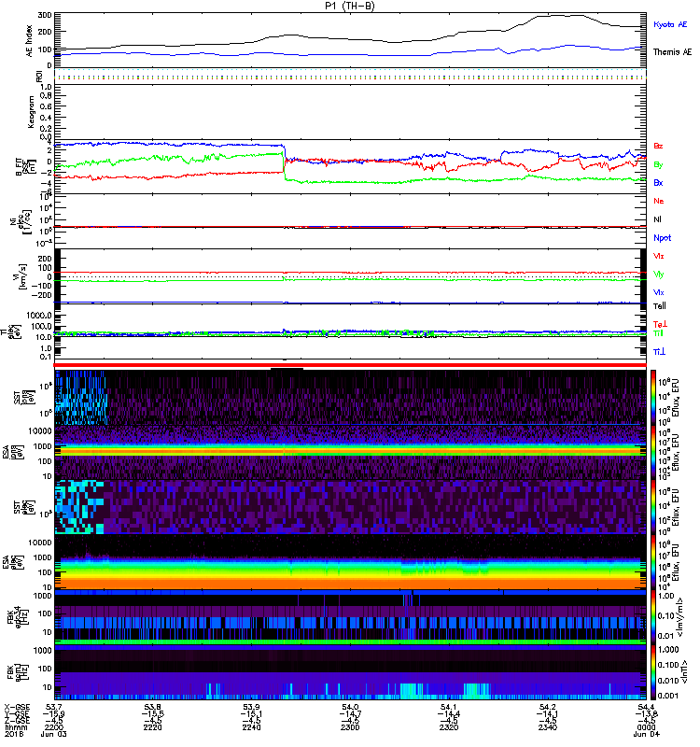This screenshot has height=747, width=700.
Task: Click the Eflux color bar beside the ESA electron spectrogram
Action: click(653, 562)
